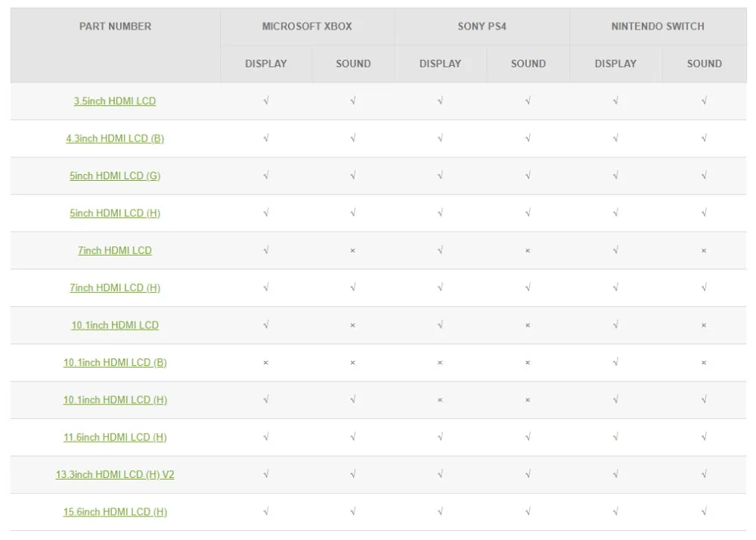Click PS4 display check for 13.3inch HDMI LCD (H) V2
The width and height of the screenshot is (756, 540).
click(440, 474)
